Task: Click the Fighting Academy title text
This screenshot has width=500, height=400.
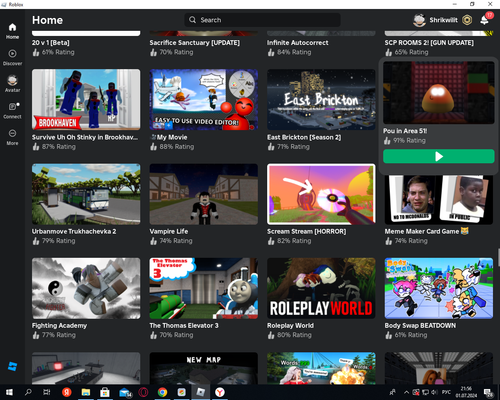Action: coord(59,326)
